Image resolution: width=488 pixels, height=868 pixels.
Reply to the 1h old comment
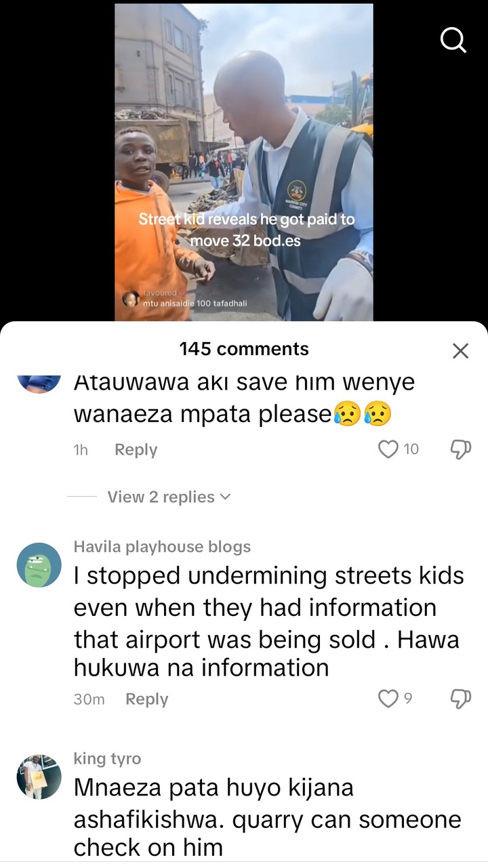pos(136,450)
